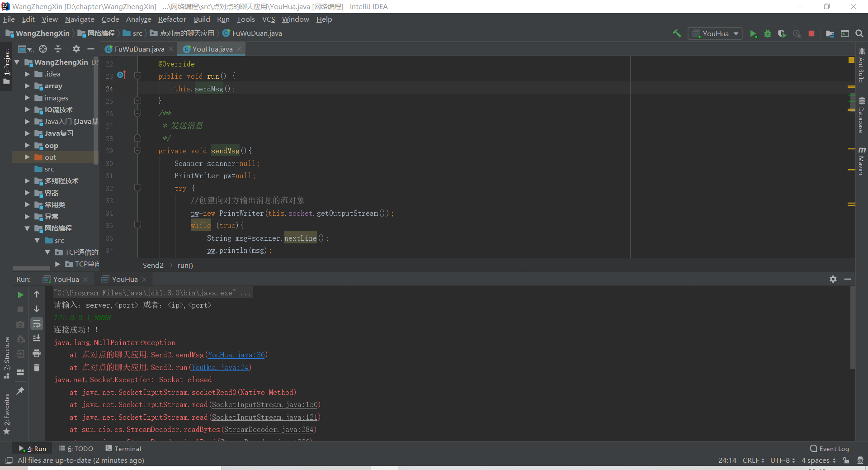
Task: Follow StreamDecoder.java:284 link
Action: coord(269,430)
